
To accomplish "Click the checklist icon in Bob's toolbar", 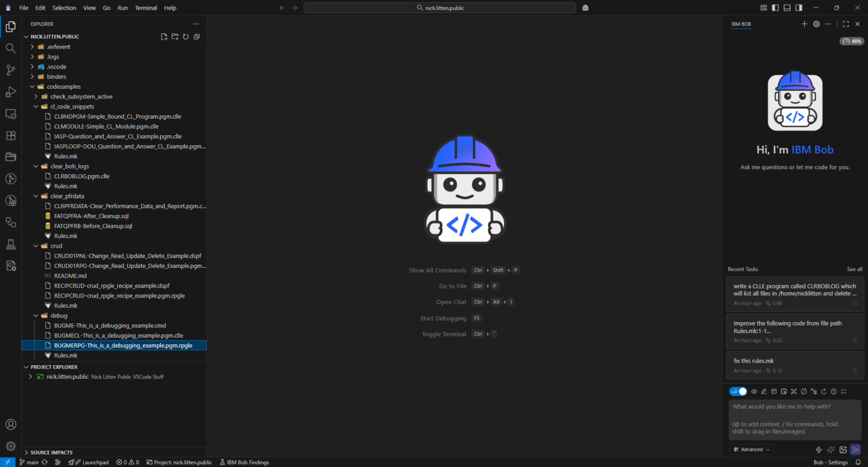I will coord(844,391).
